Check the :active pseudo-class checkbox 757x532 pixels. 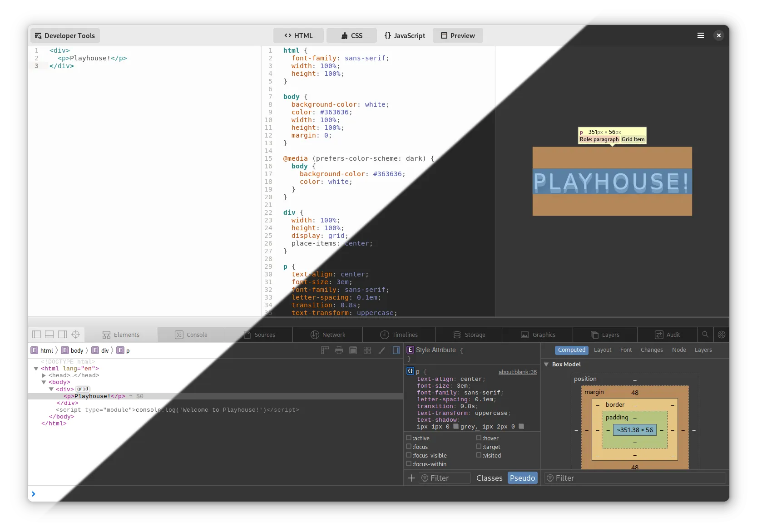coord(409,438)
